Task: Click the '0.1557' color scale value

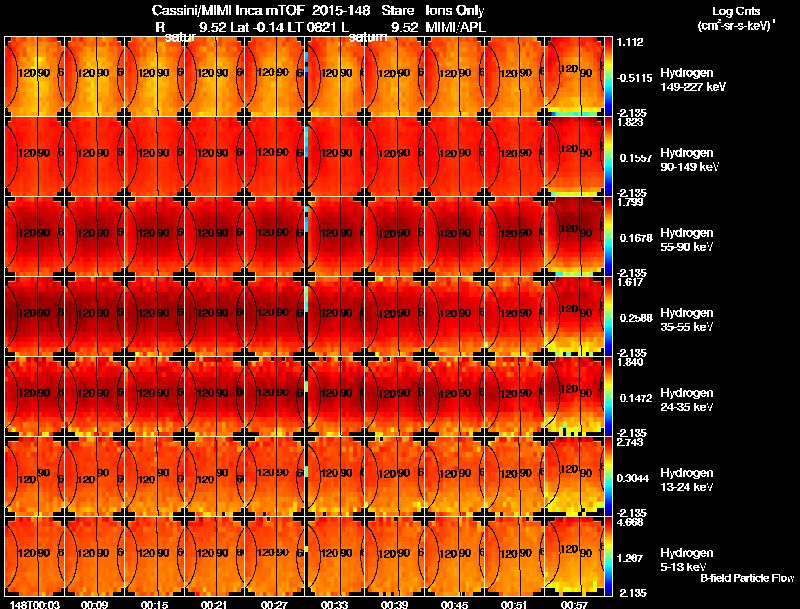Action: [x=636, y=158]
